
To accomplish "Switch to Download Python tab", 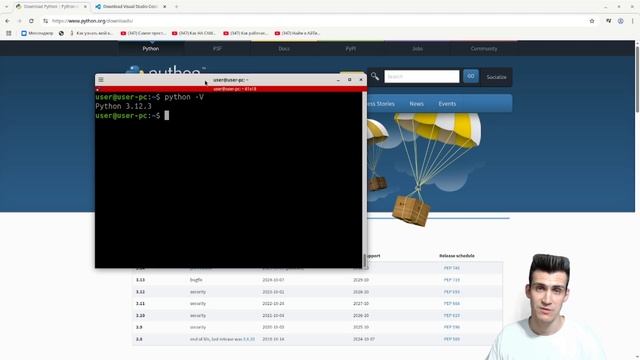I will coord(51,7).
